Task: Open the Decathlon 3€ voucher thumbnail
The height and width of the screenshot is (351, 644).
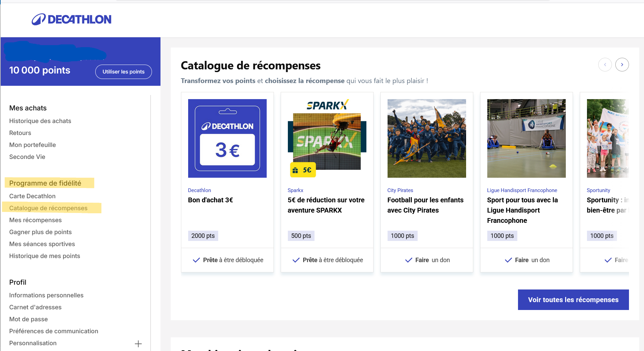Action: (227, 138)
